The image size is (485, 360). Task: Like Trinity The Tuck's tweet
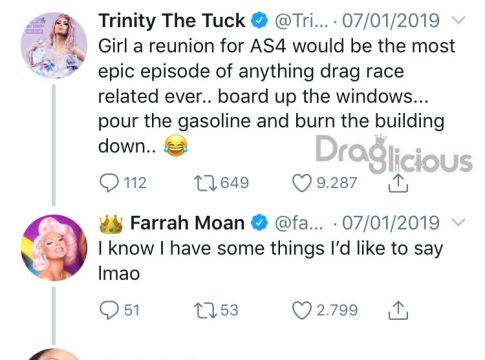point(301,183)
